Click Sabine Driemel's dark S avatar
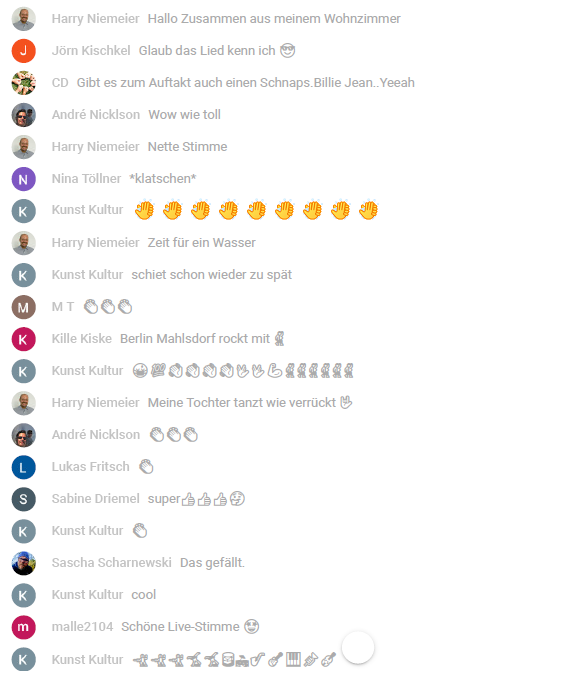Viewport: 563px width, 688px height. pyautogui.click(x=23, y=499)
